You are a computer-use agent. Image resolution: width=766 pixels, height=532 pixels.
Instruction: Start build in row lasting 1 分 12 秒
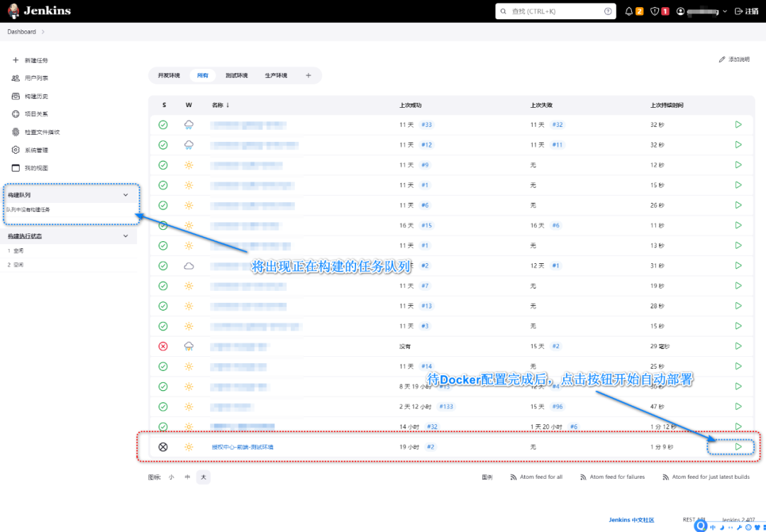[x=738, y=426]
